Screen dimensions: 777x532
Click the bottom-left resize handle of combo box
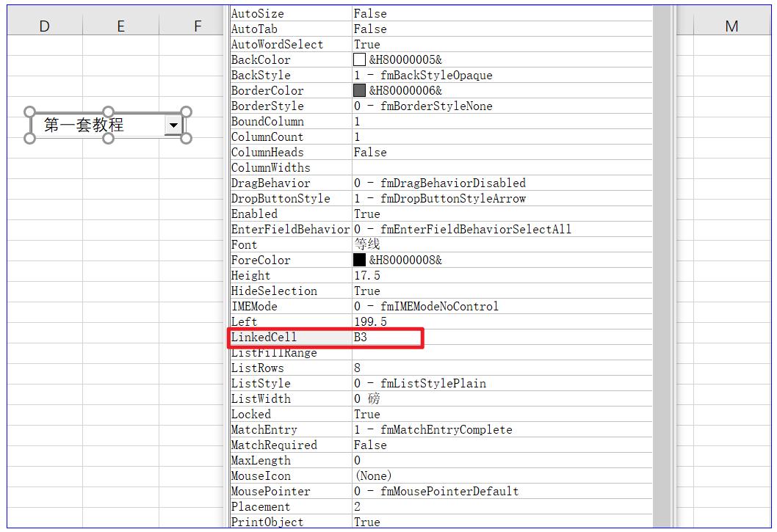[30, 138]
